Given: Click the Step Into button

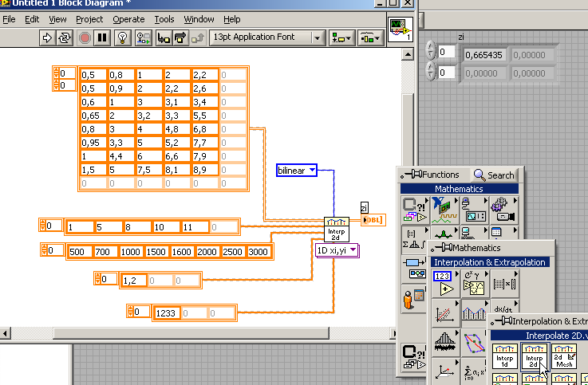Looking at the screenshot, I should pyautogui.click(x=164, y=37).
